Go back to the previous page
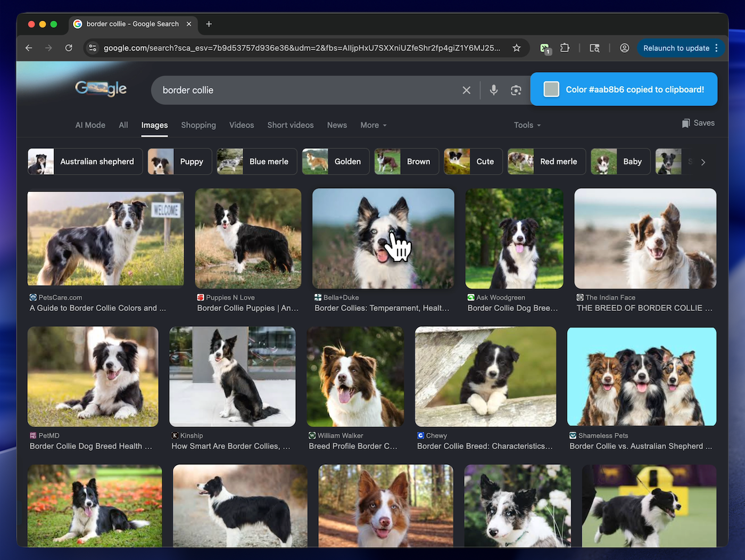This screenshot has height=560, width=745. [29, 48]
